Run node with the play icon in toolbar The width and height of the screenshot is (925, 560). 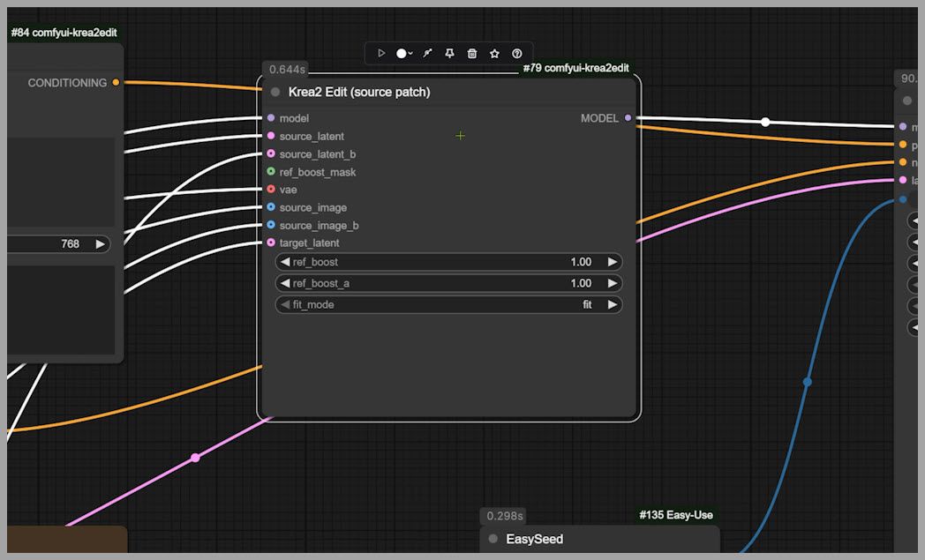381,53
